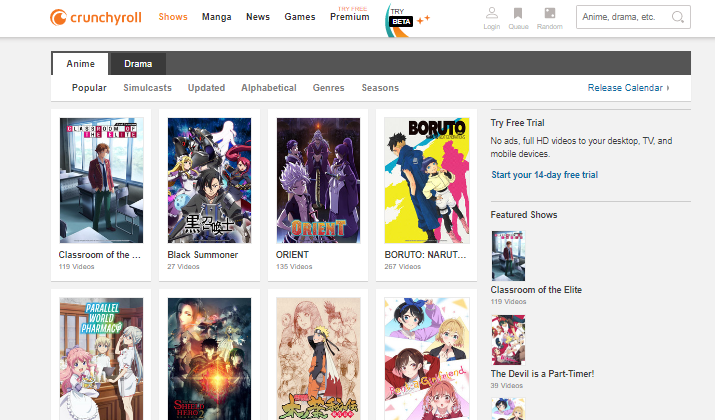The image size is (715, 420).
Task: Open Parallel World Pharmacy poster
Action: [101, 359]
